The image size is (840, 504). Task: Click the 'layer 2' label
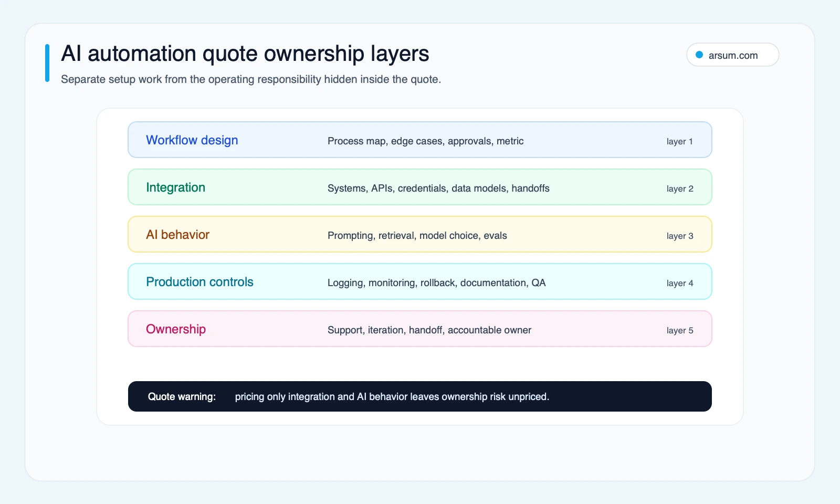click(680, 188)
